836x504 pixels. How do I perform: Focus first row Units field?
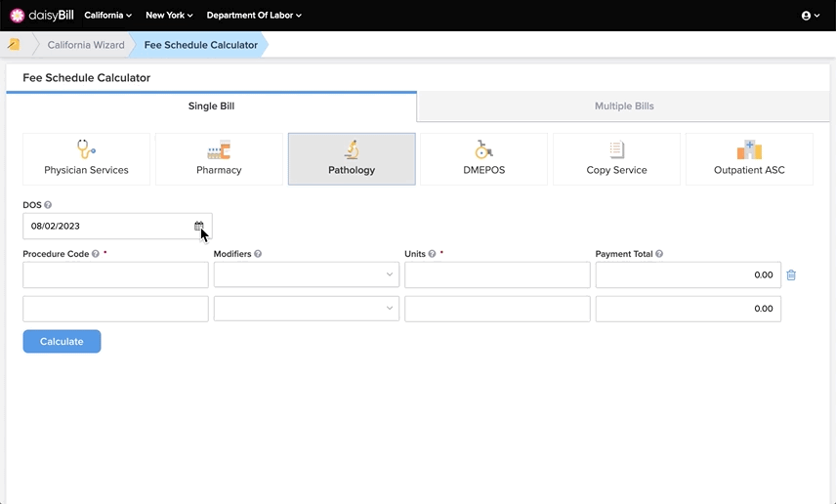pyautogui.click(x=497, y=274)
